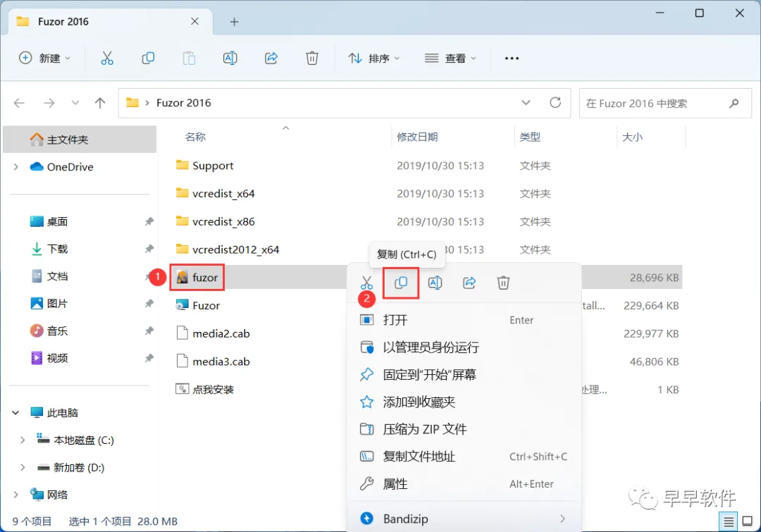Click the toolbar Cut scissors icon
The image size is (761, 532).
(107, 58)
